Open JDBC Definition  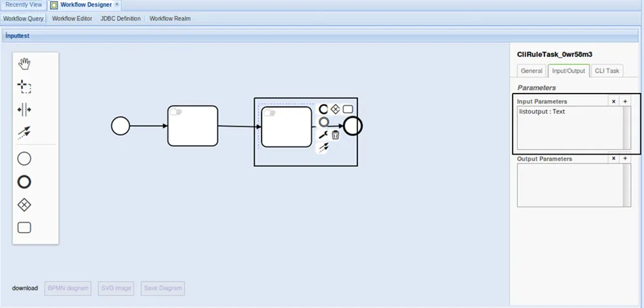pyautogui.click(x=120, y=18)
